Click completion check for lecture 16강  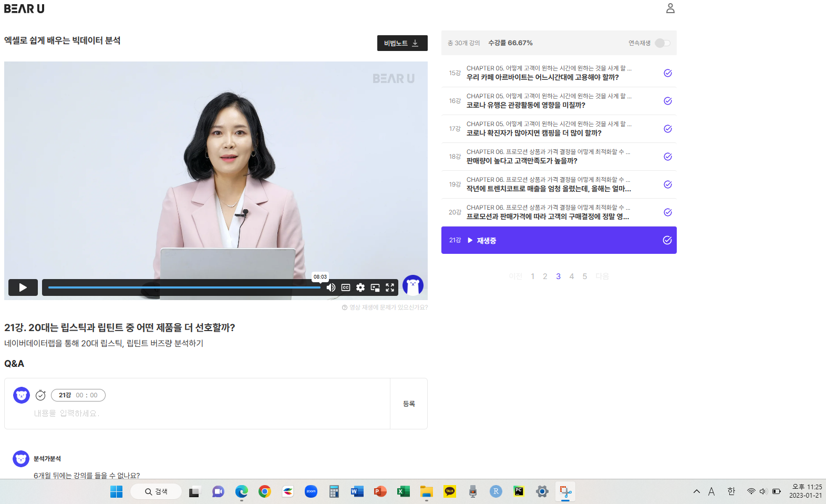(x=667, y=101)
